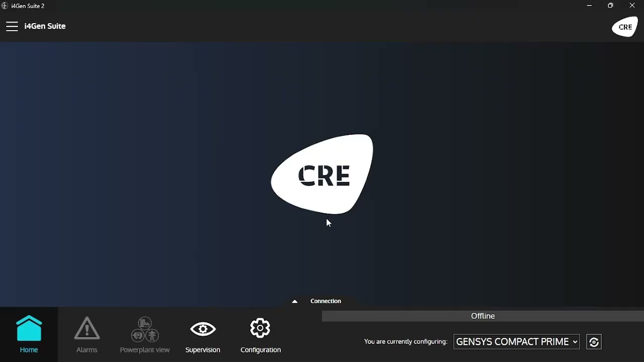Open the hamburger menu
The image size is (644, 362).
coord(12,26)
